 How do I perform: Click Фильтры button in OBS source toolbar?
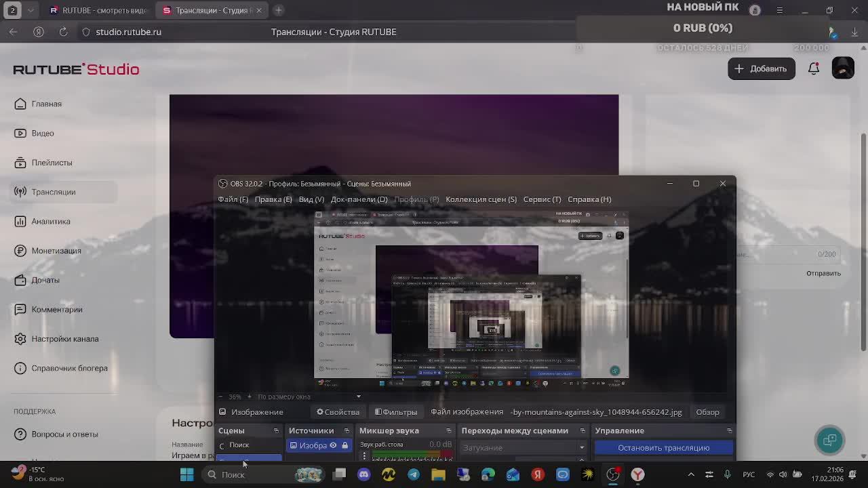coord(396,412)
